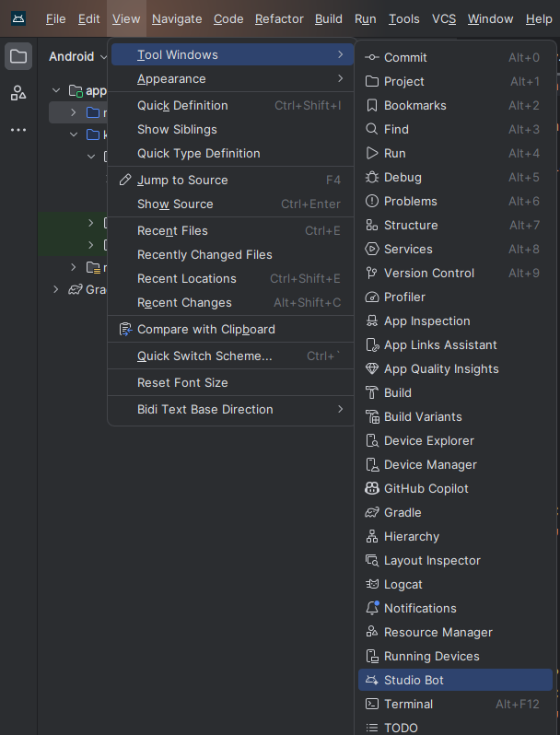This screenshot has width=560, height=735.
Task: Close the View menu
Action: tap(126, 19)
